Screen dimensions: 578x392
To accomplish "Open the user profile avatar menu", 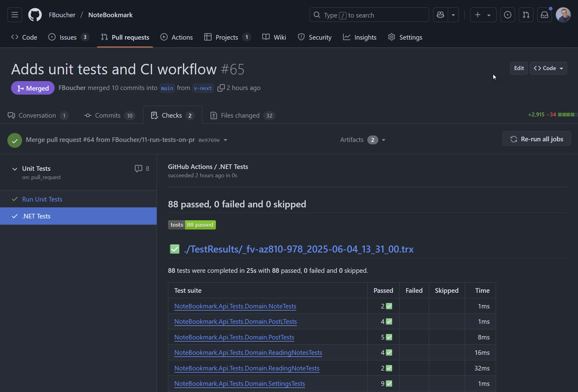I will coord(563,15).
